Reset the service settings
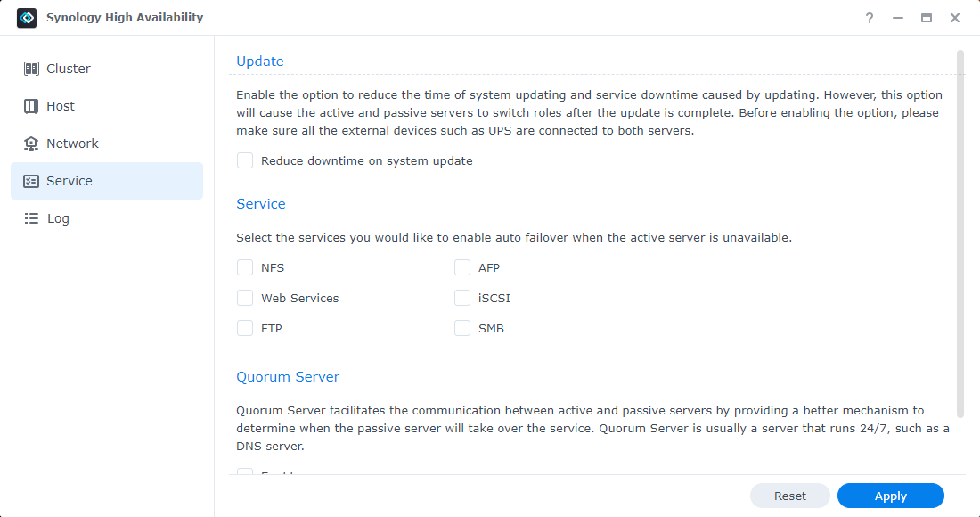The height and width of the screenshot is (517, 980). [x=789, y=496]
